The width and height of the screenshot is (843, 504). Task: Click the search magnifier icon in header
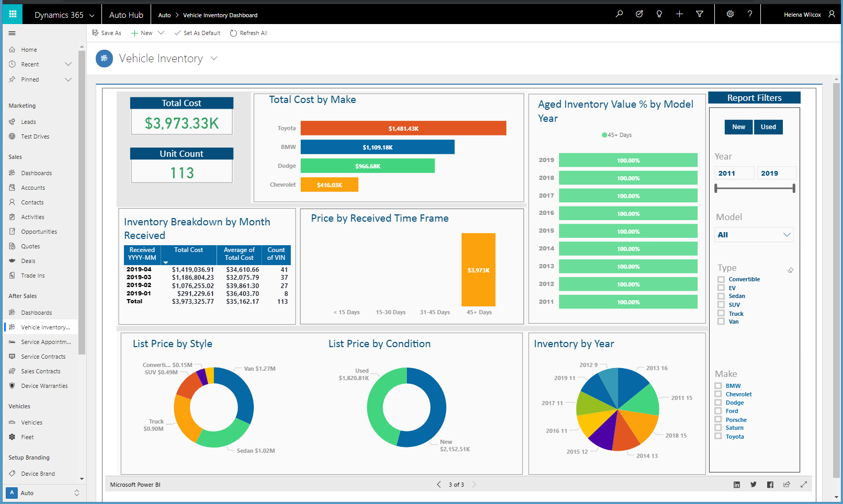point(619,14)
